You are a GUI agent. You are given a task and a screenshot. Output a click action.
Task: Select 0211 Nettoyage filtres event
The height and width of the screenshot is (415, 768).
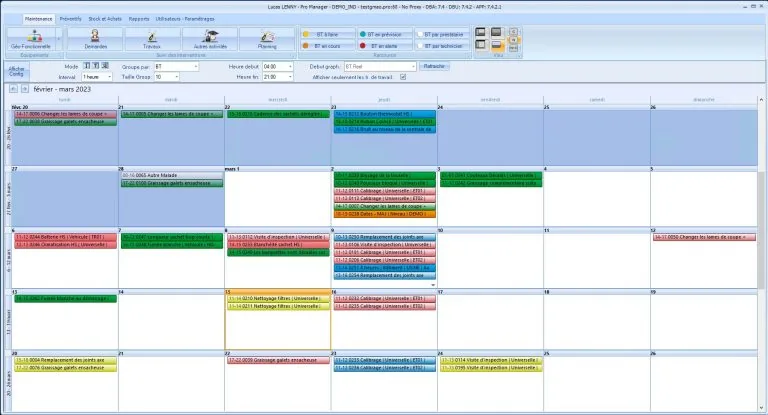click(278, 306)
